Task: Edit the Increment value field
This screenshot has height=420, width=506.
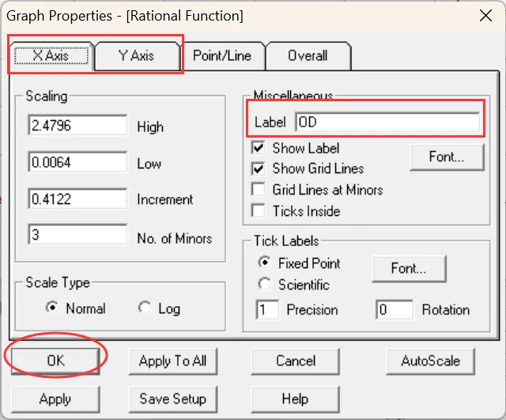Action: [77, 199]
